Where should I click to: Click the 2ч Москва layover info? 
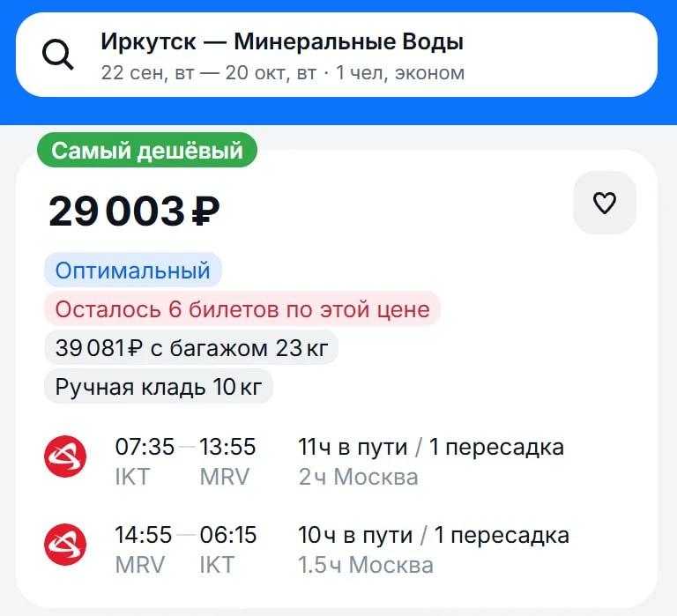pos(359,477)
